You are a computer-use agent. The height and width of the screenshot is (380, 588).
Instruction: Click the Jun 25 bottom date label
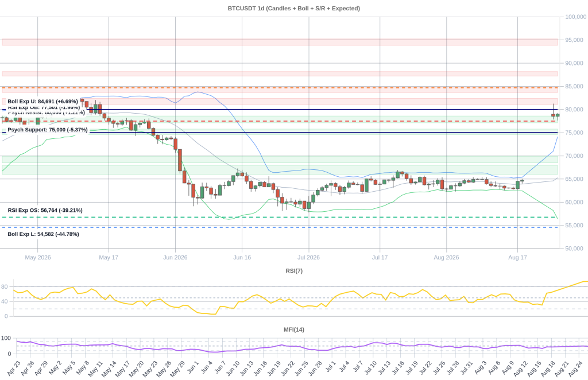pyautogui.click(x=302, y=368)
